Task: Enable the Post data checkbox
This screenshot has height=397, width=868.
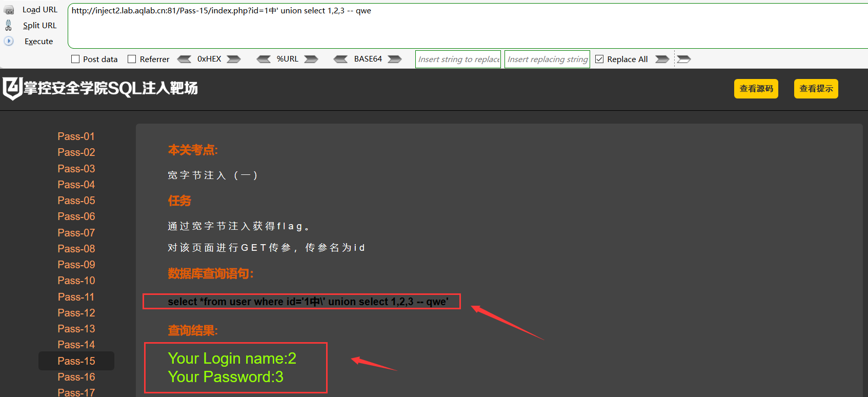Action: (75, 59)
